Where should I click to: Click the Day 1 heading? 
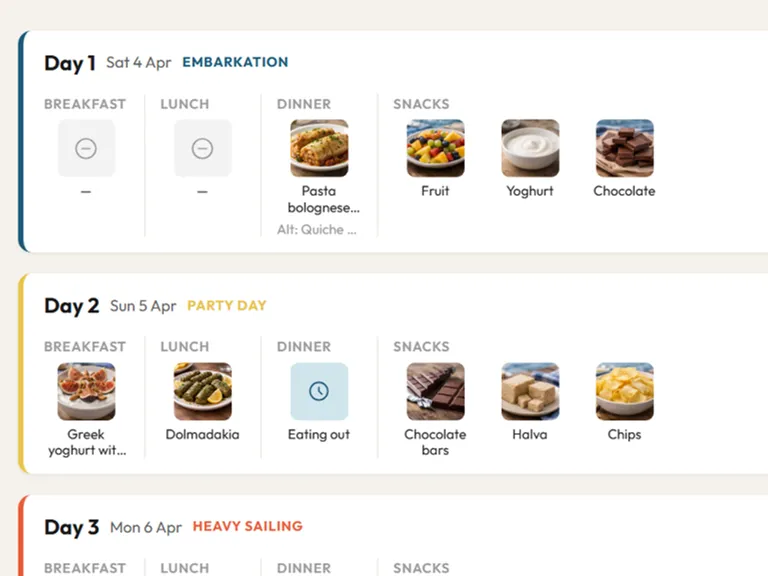click(x=70, y=63)
